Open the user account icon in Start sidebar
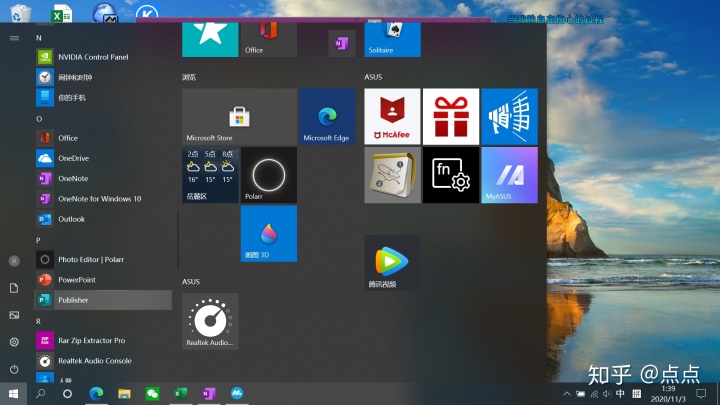Viewport: 720px width, 405px height. coord(14,261)
